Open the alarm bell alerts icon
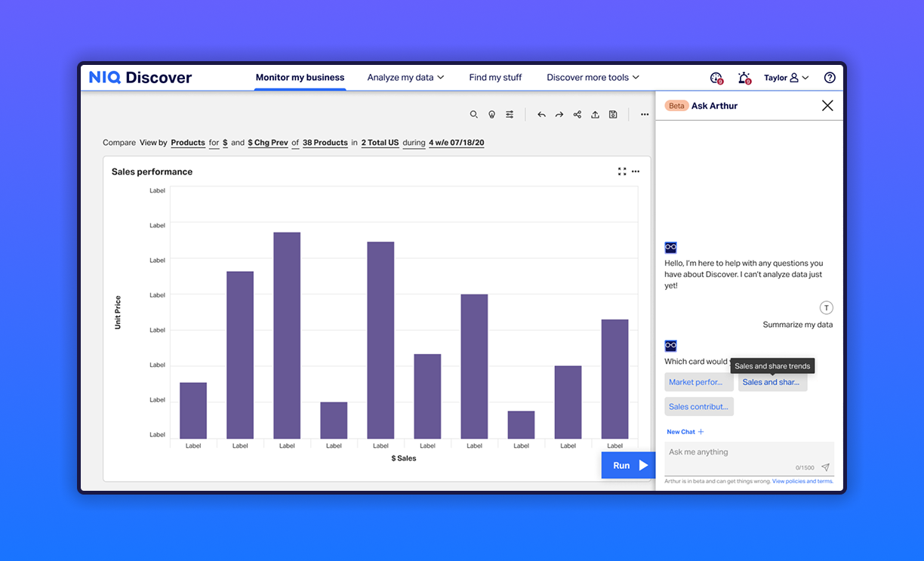This screenshot has height=561, width=924. click(x=744, y=78)
